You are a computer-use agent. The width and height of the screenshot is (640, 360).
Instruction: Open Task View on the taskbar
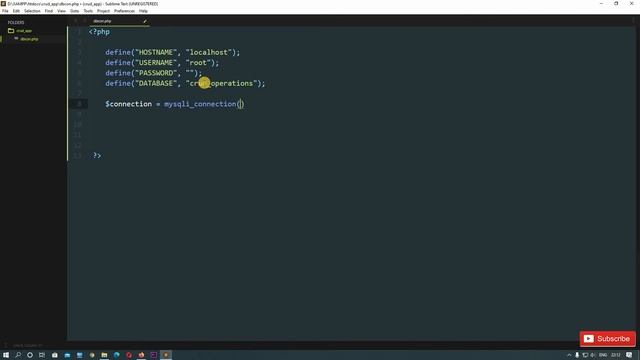point(42,355)
